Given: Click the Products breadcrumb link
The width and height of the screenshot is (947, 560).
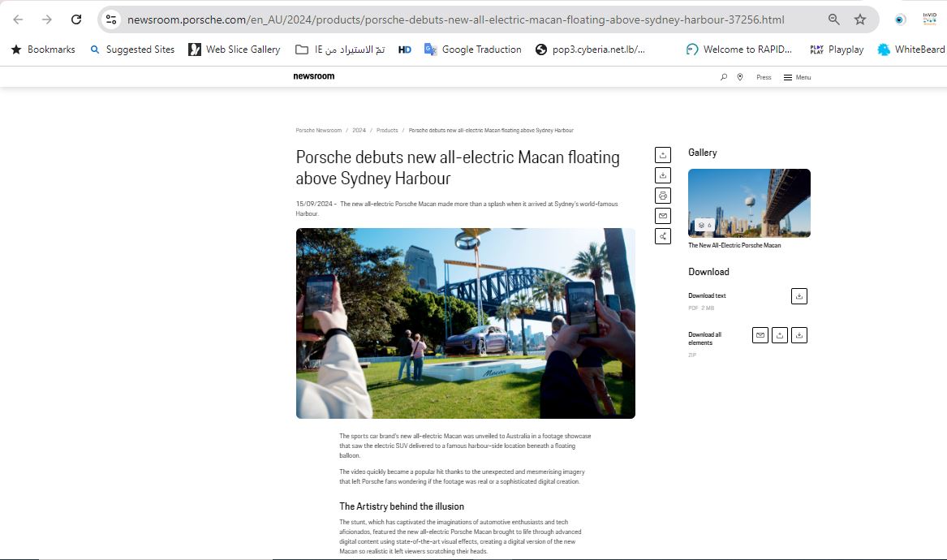Looking at the screenshot, I should (x=387, y=131).
